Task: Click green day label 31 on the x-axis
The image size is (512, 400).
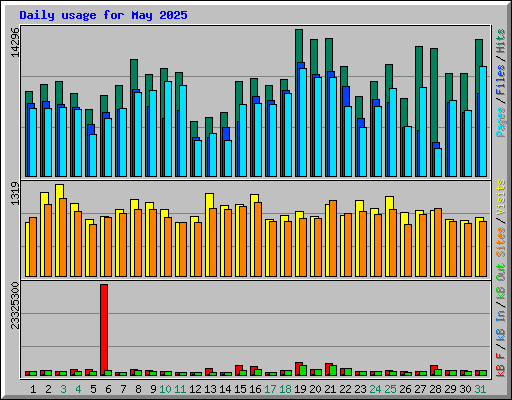Action: pyautogui.click(x=480, y=389)
